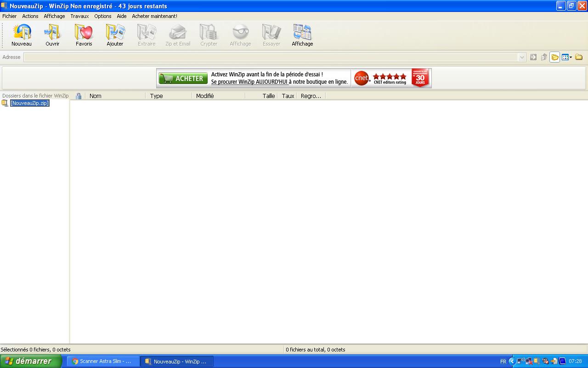Click the disconnected network tray icon
The width and height of the screenshot is (588, 368).
point(529,361)
